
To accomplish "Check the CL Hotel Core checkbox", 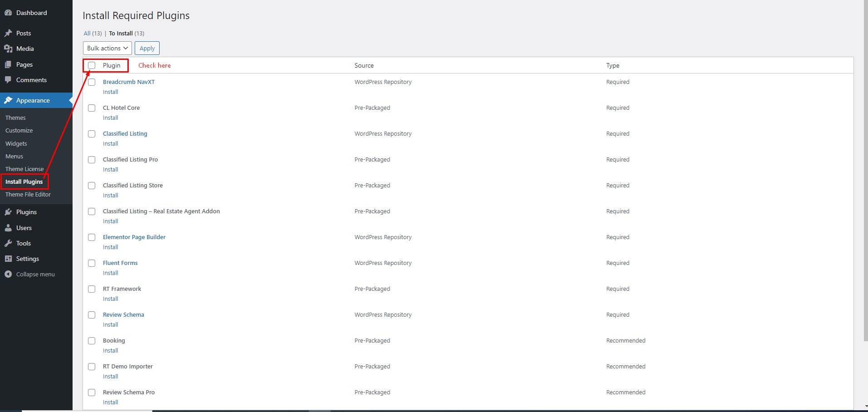I will click(x=92, y=108).
